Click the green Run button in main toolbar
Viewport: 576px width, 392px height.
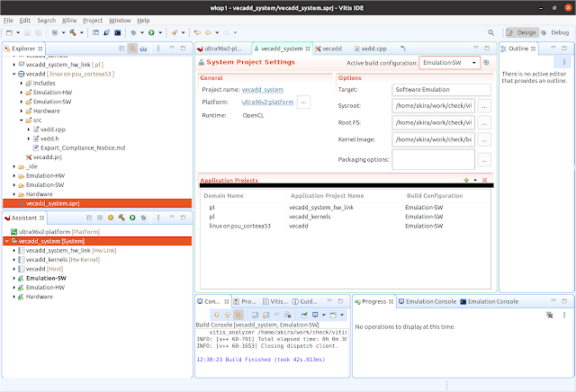(151, 32)
